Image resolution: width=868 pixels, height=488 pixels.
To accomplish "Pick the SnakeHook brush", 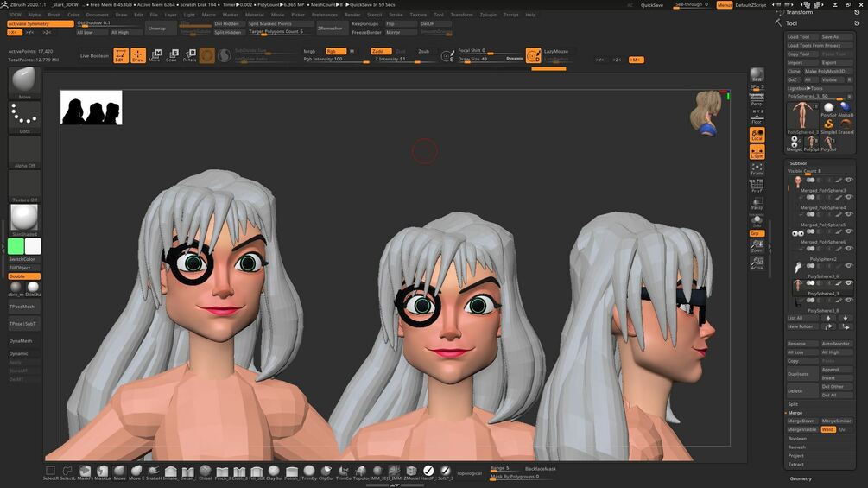I will pos(154,472).
